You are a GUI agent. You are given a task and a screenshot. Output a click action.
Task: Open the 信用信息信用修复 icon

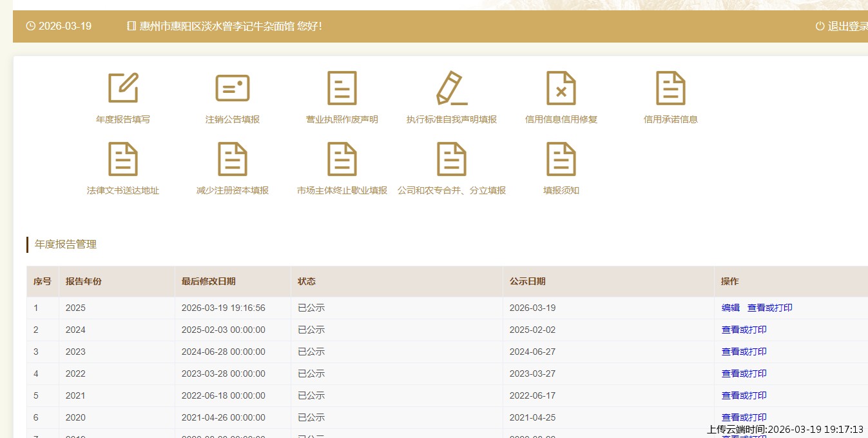click(x=561, y=88)
